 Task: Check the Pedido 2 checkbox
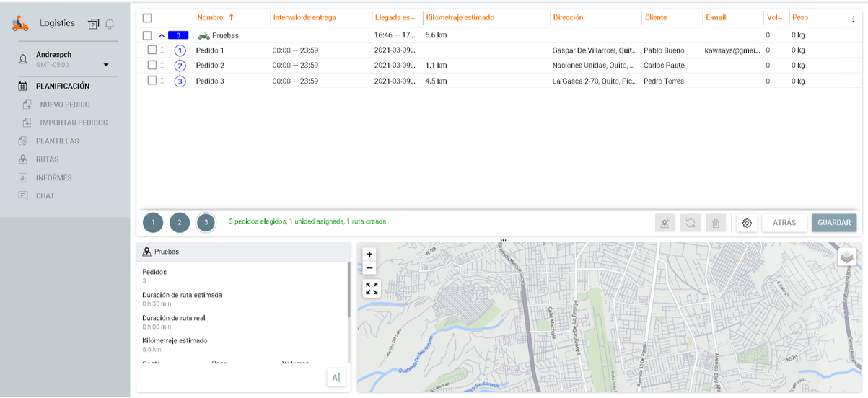tap(152, 65)
